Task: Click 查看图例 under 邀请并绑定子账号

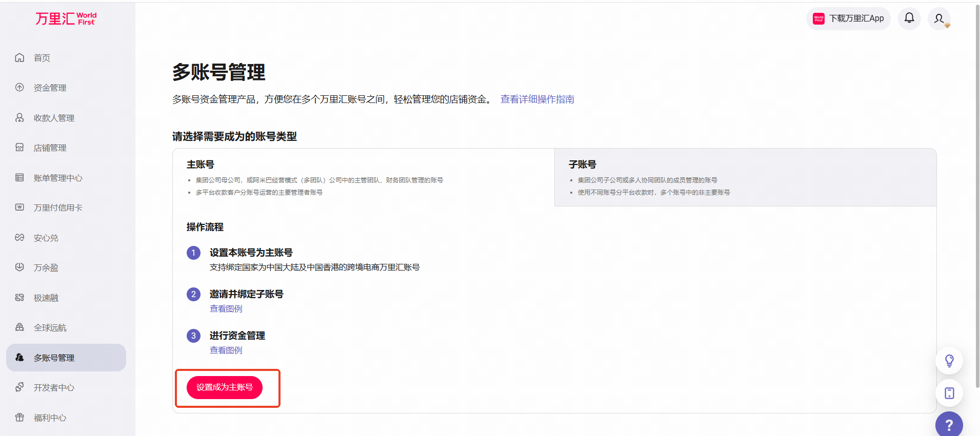Action: [226, 309]
